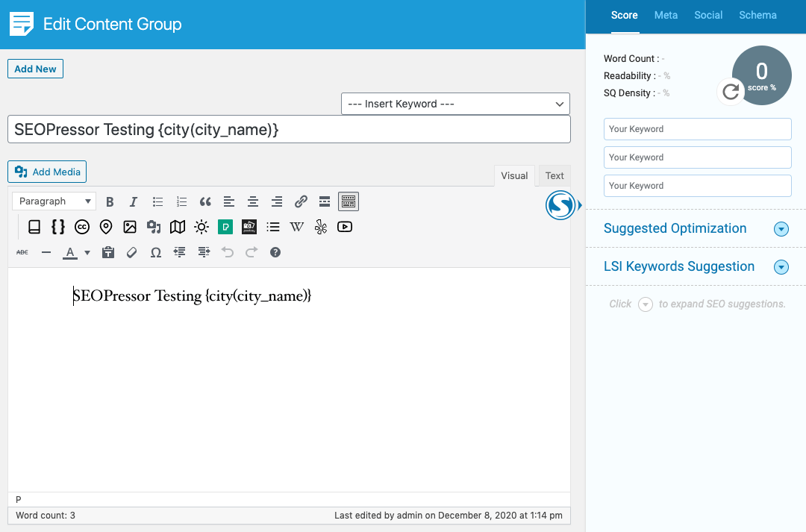Viewport: 806px width, 532px height.
Task: Insert a numbered list
Action: [181, 201]
